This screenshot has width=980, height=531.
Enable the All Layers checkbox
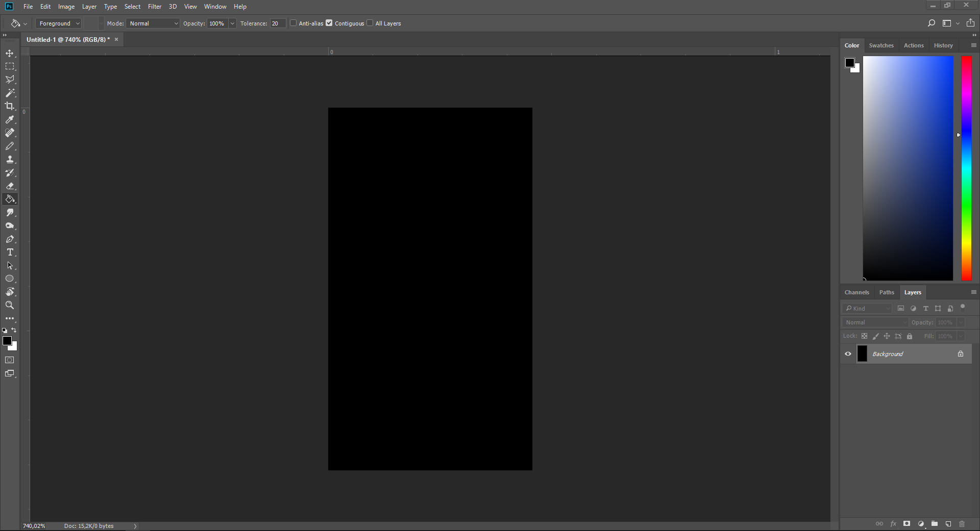(x=370, y=23)
